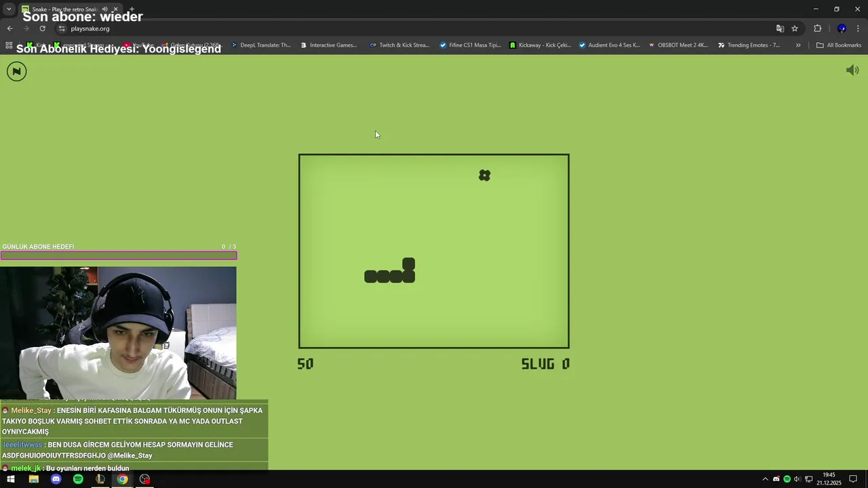View site information icon in address bar

click(x=62, y=28)
